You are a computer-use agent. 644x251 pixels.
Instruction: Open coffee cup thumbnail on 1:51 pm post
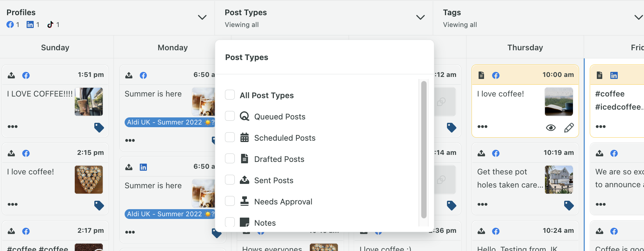(x=89, y=102)
